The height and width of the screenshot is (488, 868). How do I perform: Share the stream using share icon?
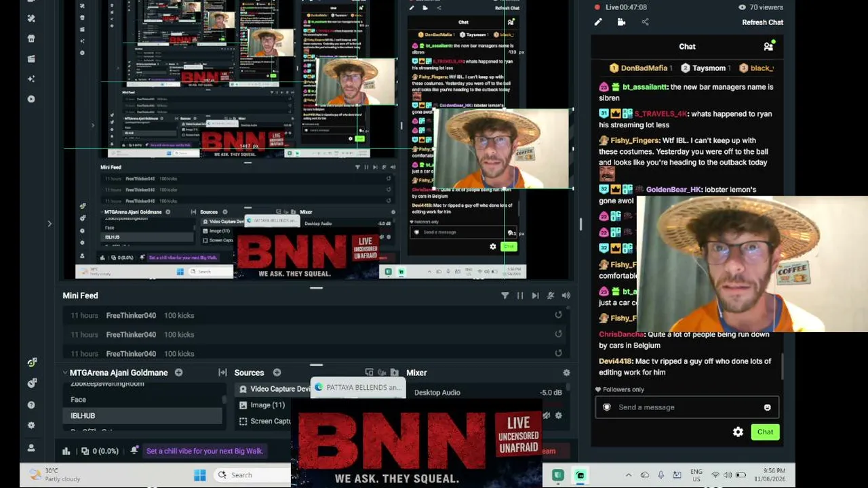[645, 22]
